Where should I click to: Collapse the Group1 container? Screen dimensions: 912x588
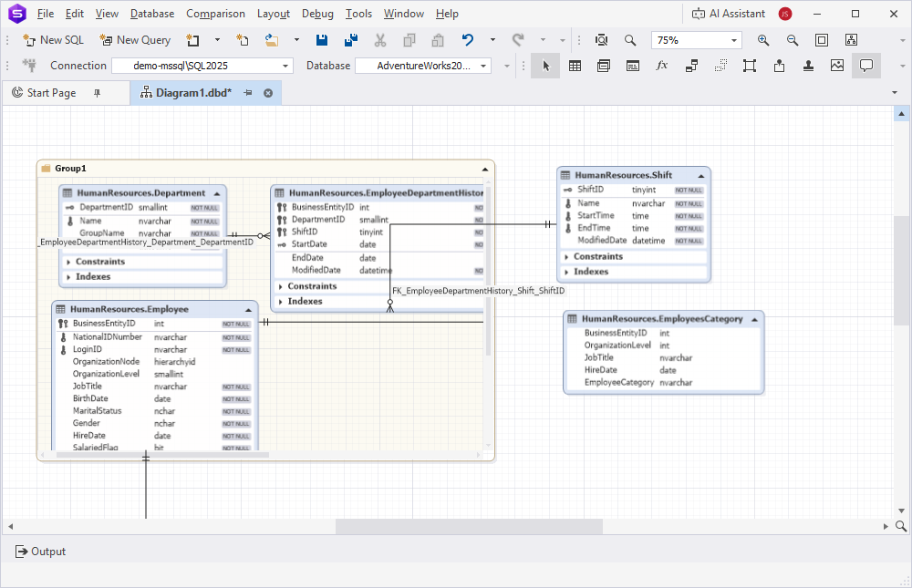pos(485,170)
